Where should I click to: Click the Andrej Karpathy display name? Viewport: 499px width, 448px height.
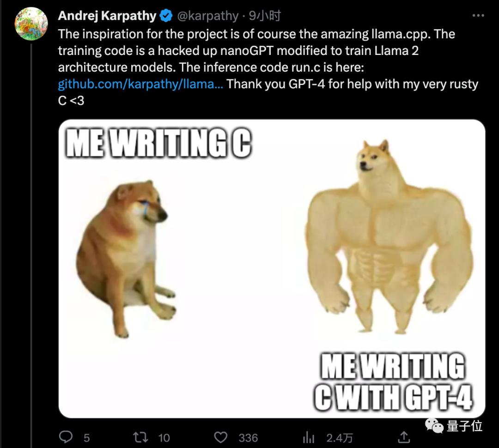[x=107, y=16]
